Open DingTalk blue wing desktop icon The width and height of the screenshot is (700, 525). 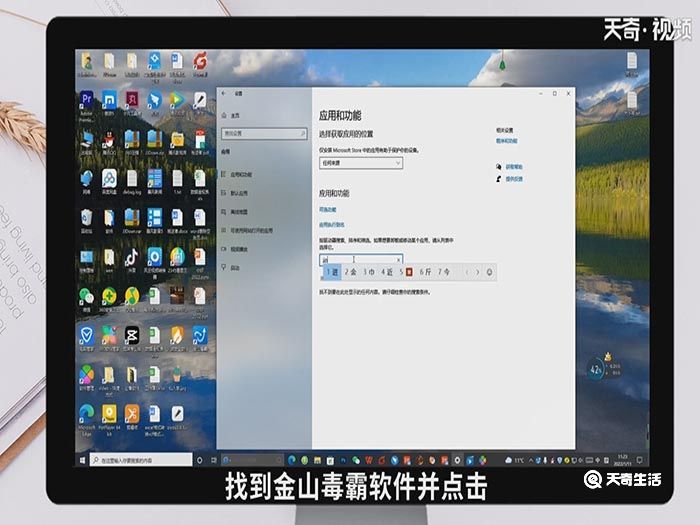154,102
